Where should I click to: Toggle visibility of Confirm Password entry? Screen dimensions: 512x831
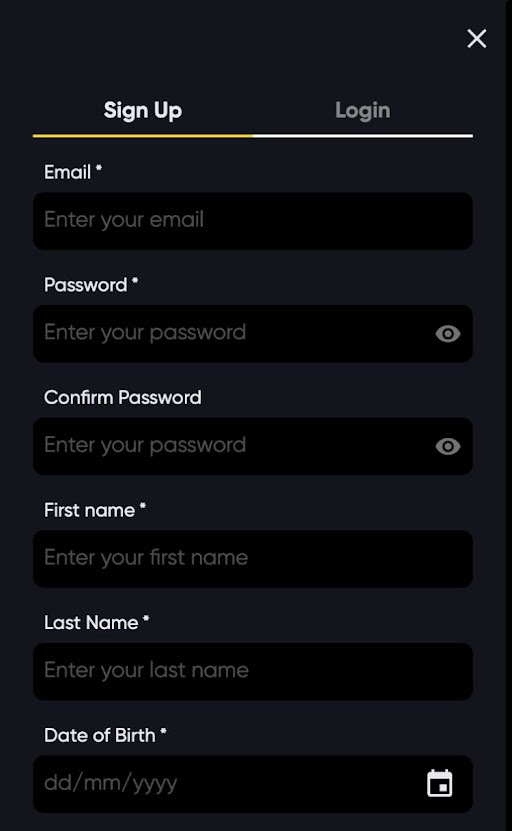click(x=448, y=446)
